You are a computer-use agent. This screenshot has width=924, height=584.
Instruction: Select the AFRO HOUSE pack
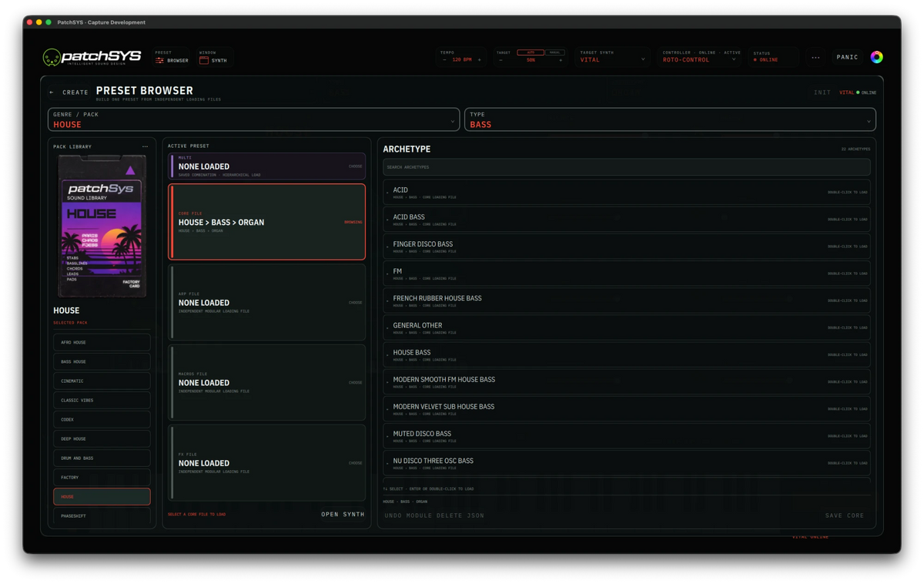[102, 342]
